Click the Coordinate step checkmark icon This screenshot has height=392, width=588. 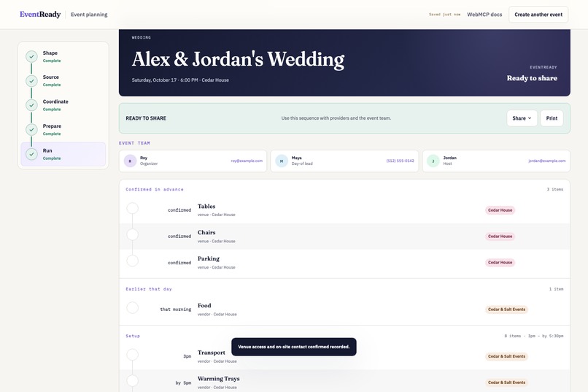31,105
